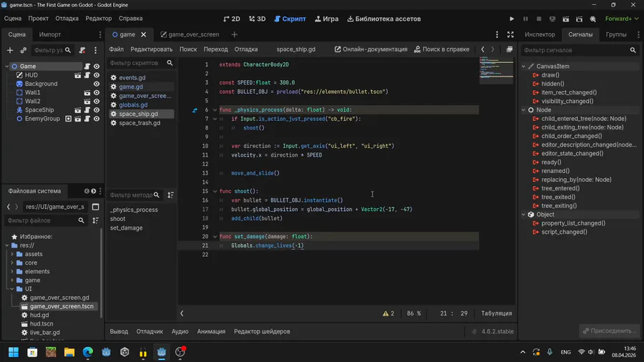Toggle distraction-free mode expand icon
Screen dimensions: 644x362
510,34
